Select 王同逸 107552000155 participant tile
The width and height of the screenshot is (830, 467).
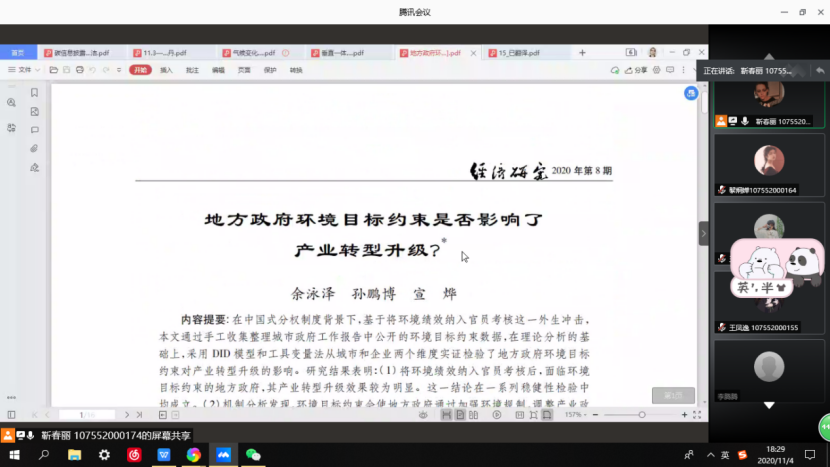pyautogui.click(x=769, y=302)
